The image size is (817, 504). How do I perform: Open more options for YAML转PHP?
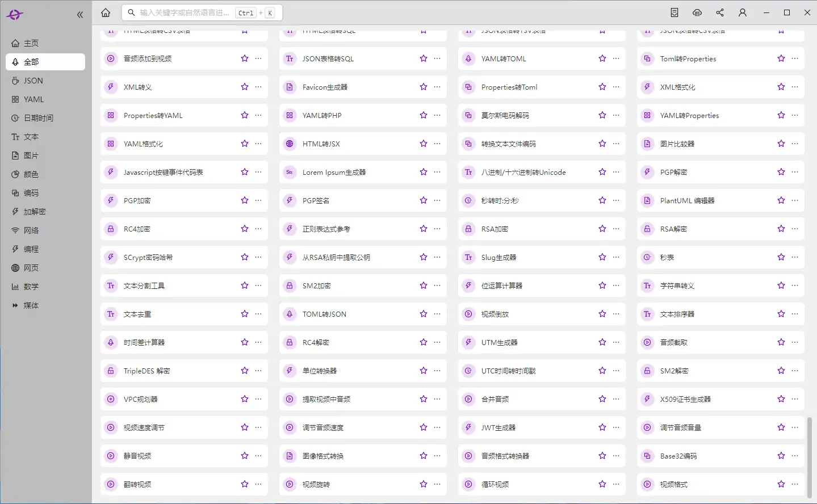point(437,115)
